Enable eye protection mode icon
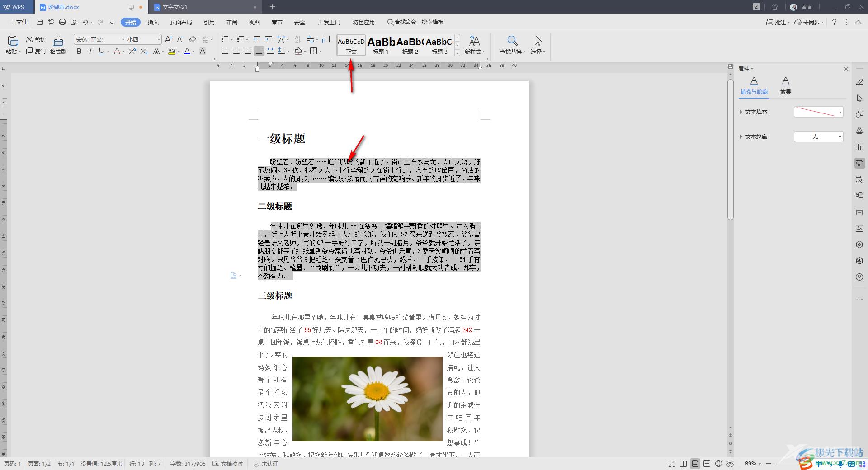The width and height of the screenshot is (868, 470). coord(730,464)
